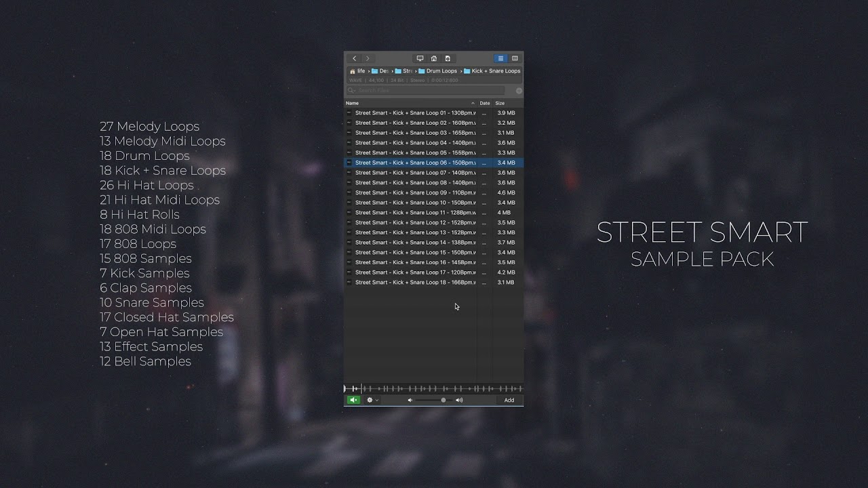Click the 4.6 MB size of Loop 09

pyautogui.click(x=506, y=192)
